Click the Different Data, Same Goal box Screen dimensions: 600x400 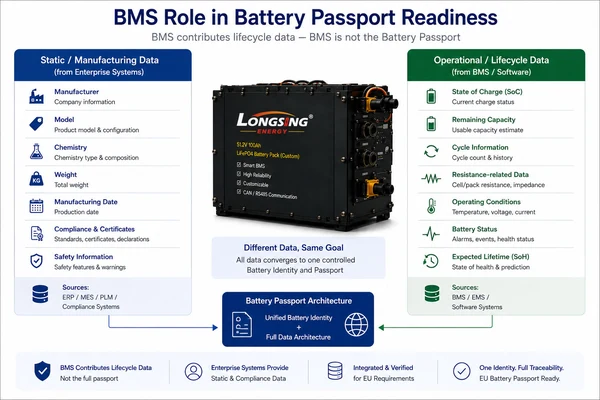pyautogui.click(x=298, y=258)
